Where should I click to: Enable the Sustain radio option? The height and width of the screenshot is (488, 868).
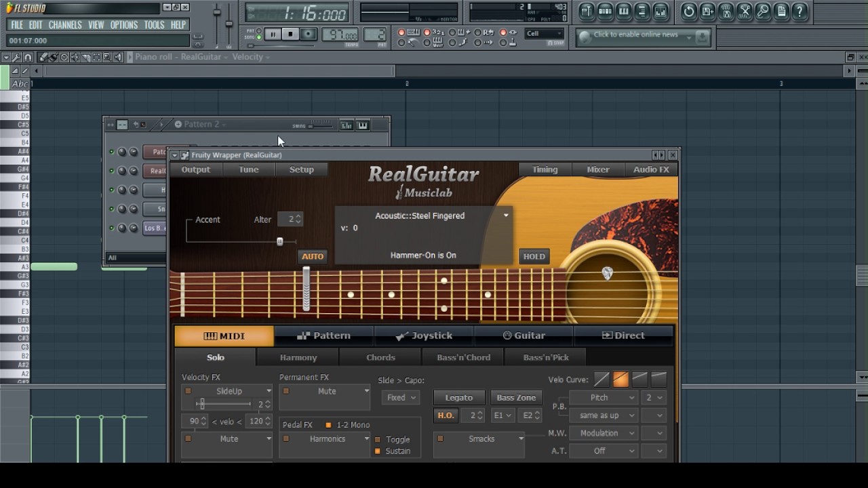tap(378, 451)
